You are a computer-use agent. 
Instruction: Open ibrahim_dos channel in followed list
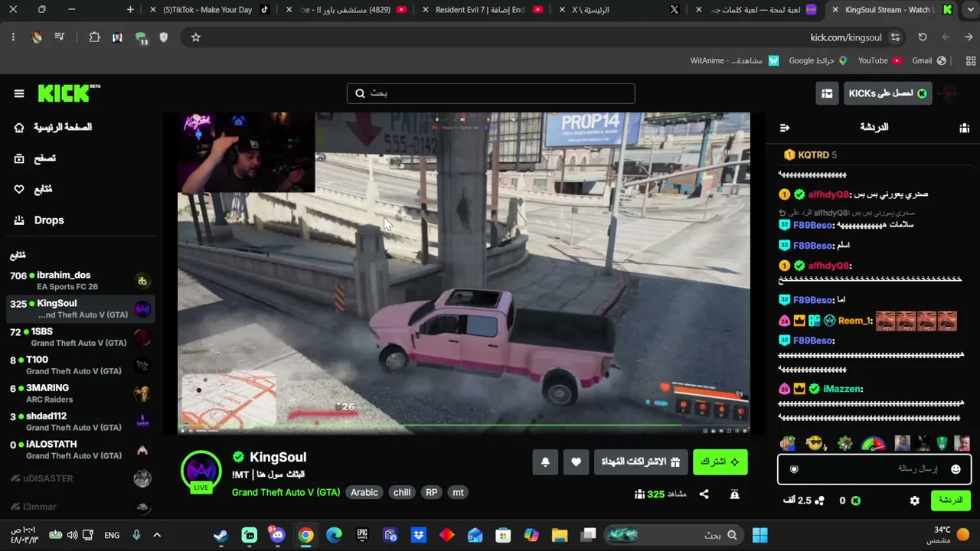tap(80, 281)
